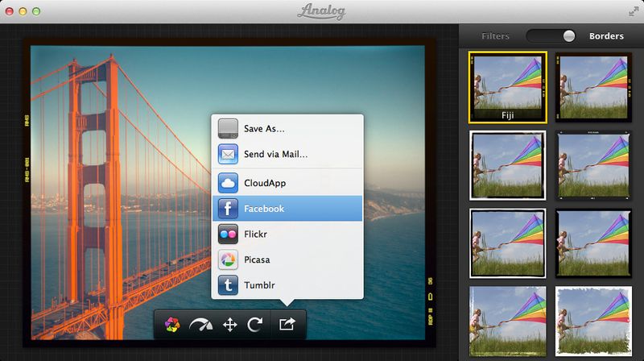Screen dimensions: 644x361
Task: Minimize the window with the yellow button
Action: [x=23, y=11]
